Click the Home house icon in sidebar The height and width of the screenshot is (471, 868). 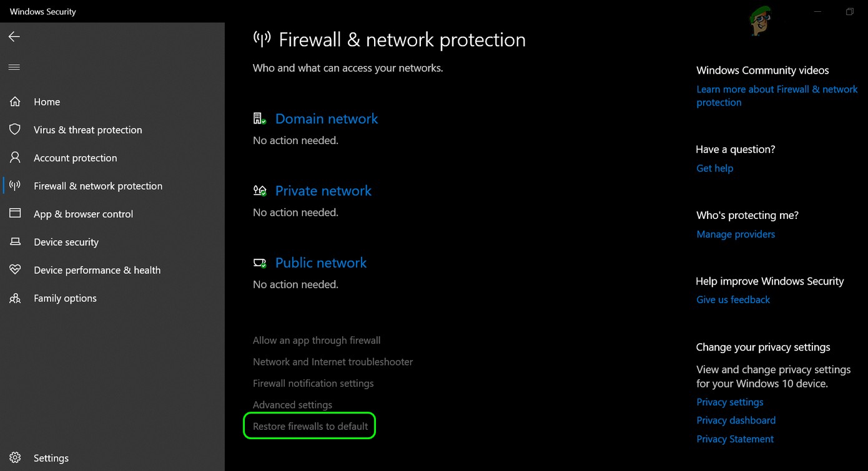pyautogui.click(x=15, y=101)
